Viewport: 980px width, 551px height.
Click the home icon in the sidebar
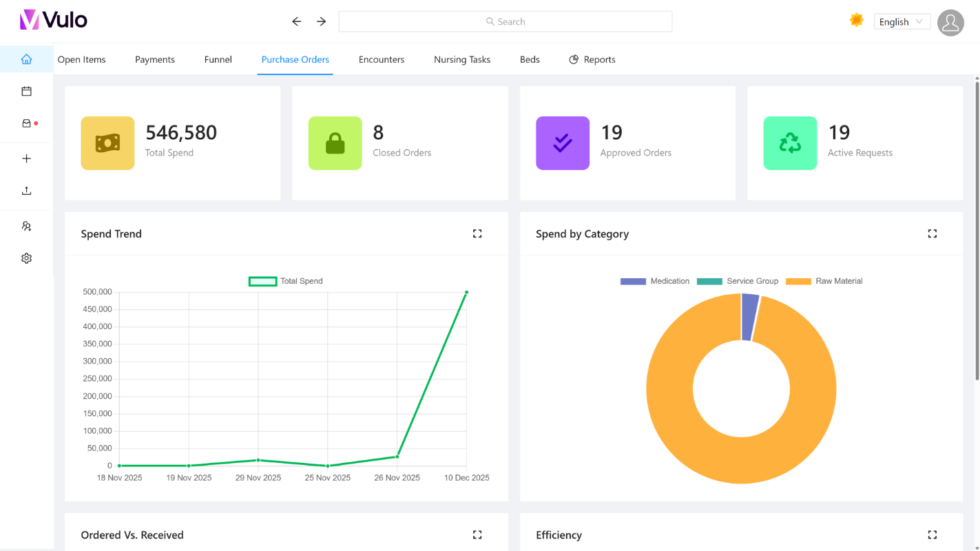26,59
